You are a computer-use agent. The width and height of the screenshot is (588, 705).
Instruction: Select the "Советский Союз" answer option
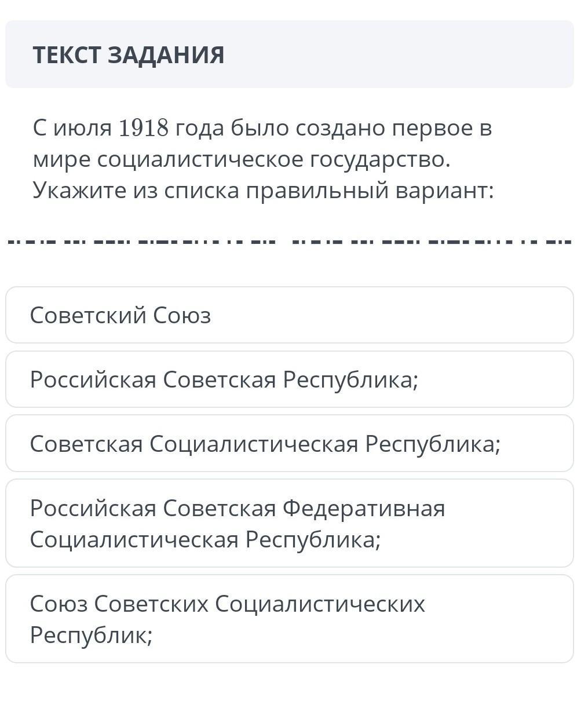coord(289,315)
